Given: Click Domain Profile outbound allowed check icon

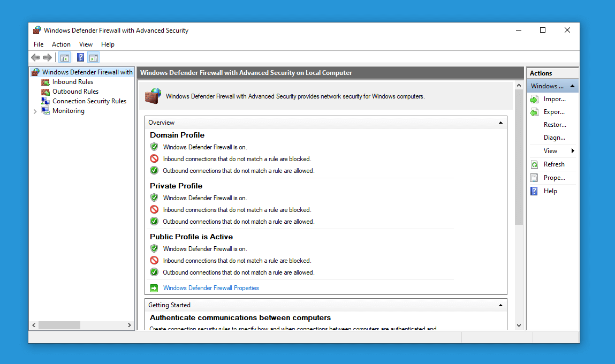Looking at the screenshot, I should pyautogui.click(x=154, y=170).
